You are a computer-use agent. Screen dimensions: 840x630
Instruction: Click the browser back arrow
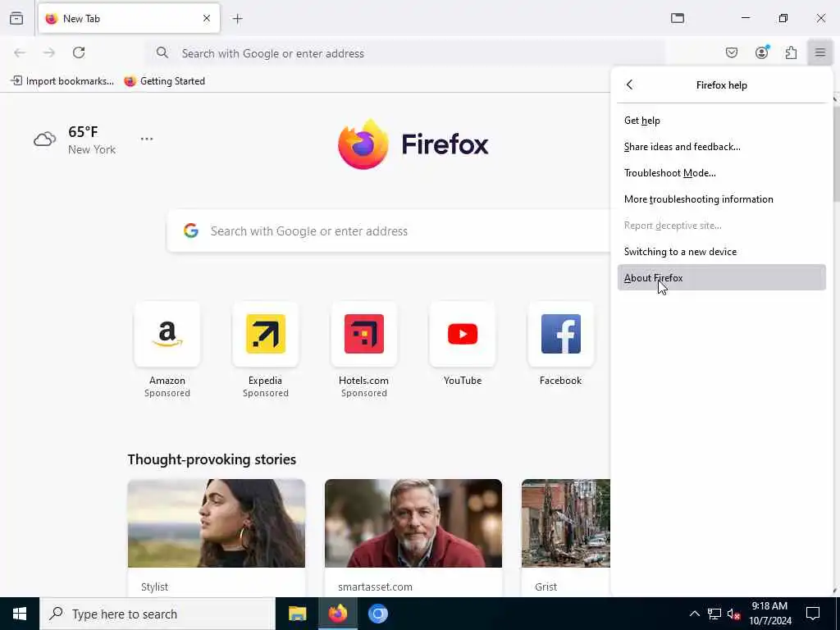coord(20,52)
